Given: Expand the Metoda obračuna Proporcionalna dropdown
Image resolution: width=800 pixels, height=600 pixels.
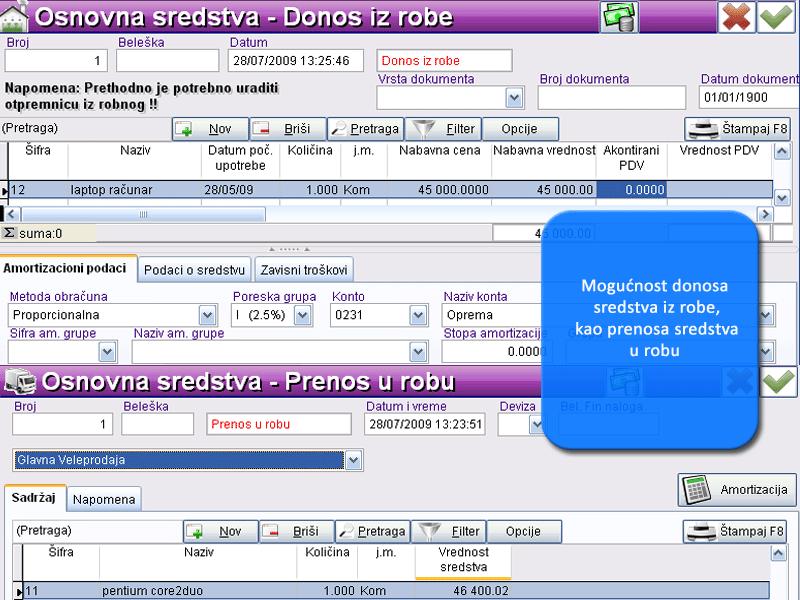Looking at the screenshot, I should click(x=208, y=315).
